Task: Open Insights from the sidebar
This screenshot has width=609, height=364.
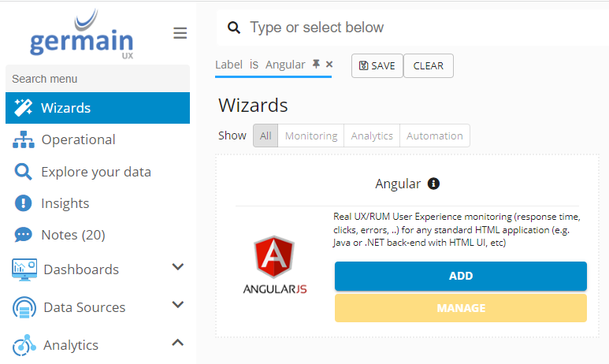Action: click(65, 203)
